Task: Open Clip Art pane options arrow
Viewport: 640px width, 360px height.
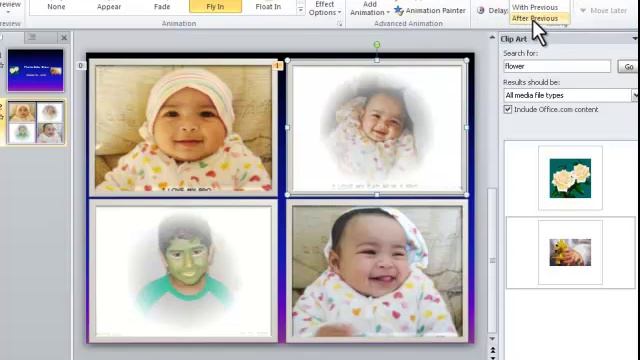Action: coord(635,39)
